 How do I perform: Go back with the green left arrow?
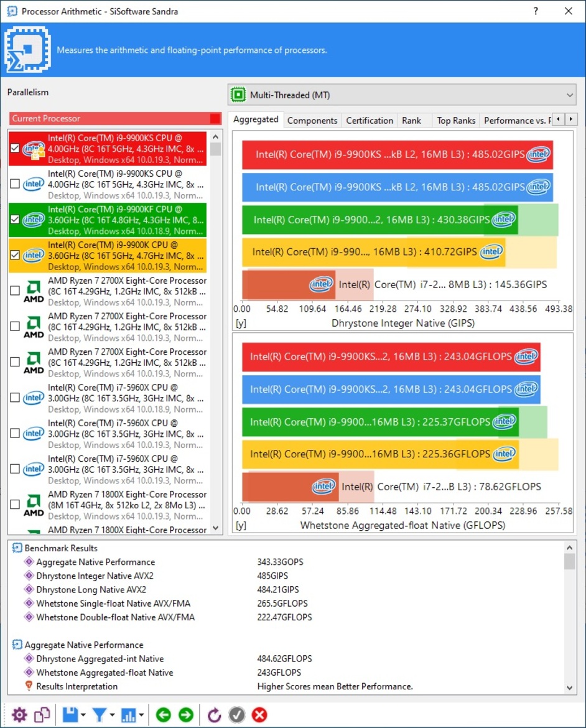pyautogui.click(x=163, y=714)
